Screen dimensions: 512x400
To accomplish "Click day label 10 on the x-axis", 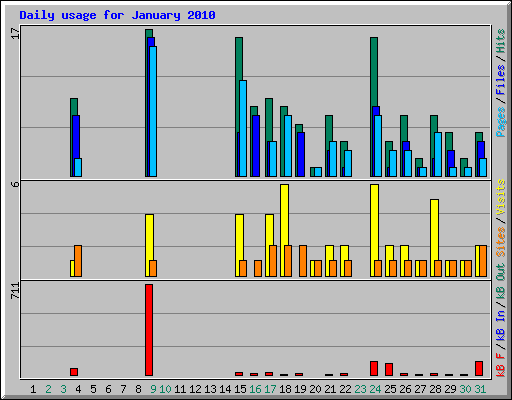I will point(165,389).
